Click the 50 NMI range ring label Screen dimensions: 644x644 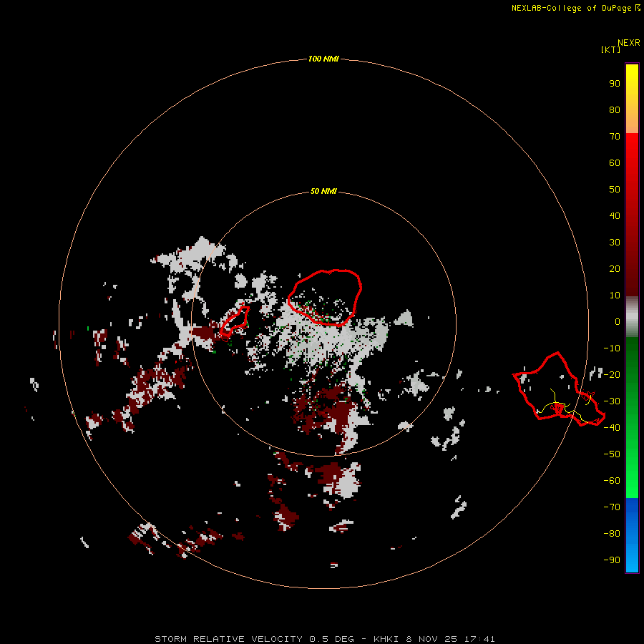tap(323, 191)
